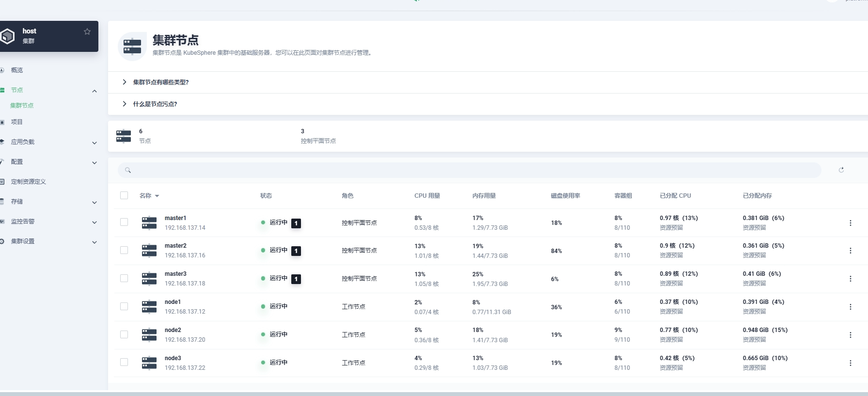Click master2 disk usage 84% value

click(x=556, y=251)
